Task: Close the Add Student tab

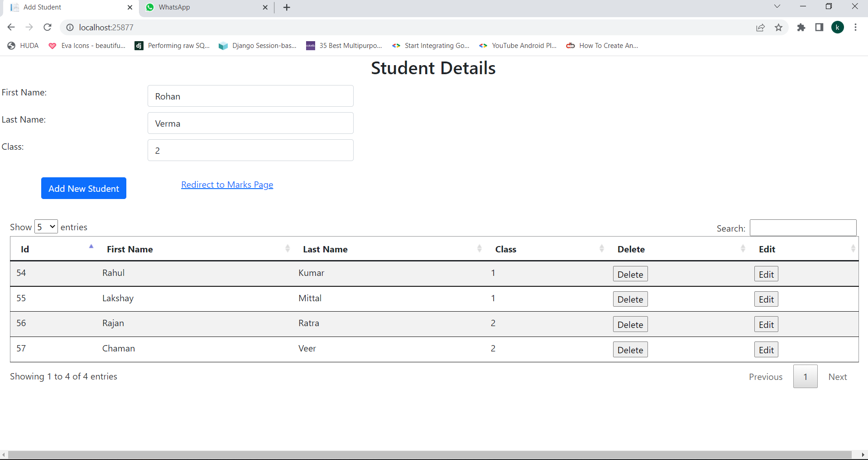Action: tap(130, 7)
